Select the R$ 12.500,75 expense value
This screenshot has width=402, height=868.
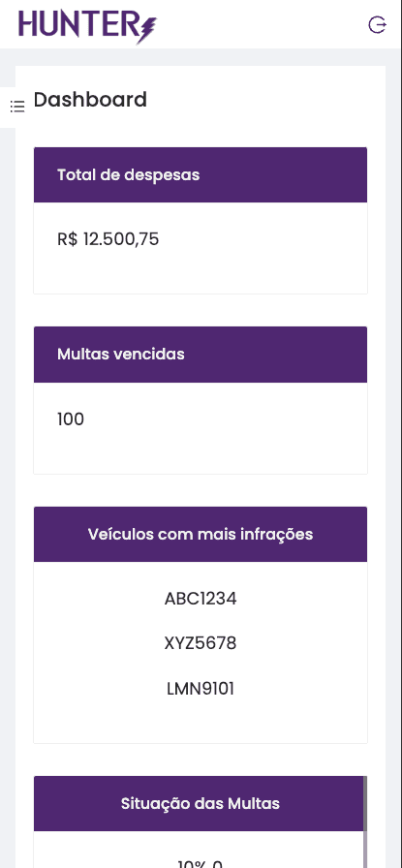[108, 239]
